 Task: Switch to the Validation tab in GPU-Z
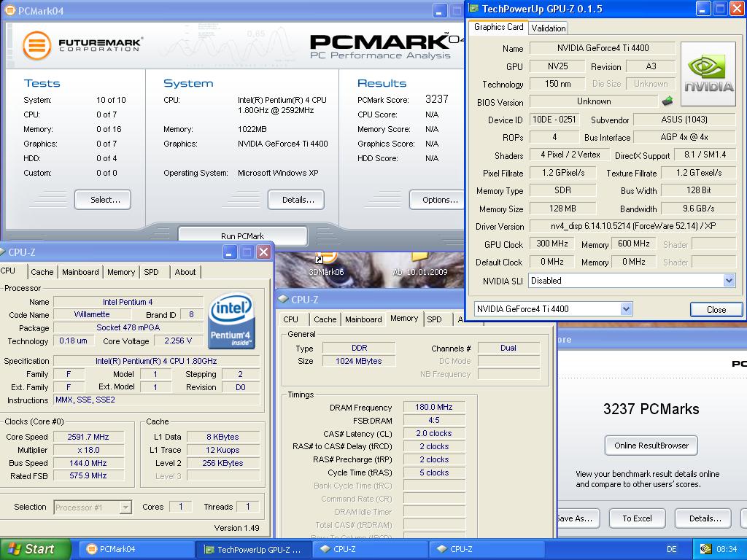549,28
